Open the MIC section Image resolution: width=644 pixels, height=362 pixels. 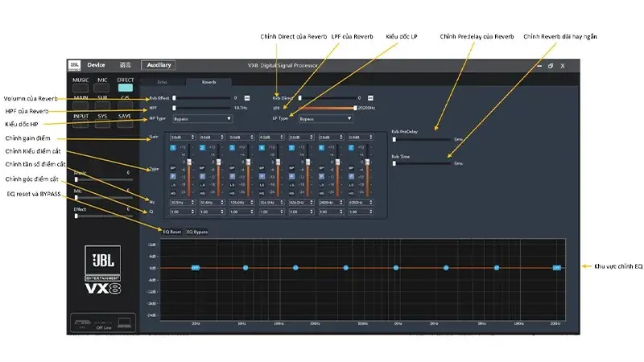[x=103, y=88]
